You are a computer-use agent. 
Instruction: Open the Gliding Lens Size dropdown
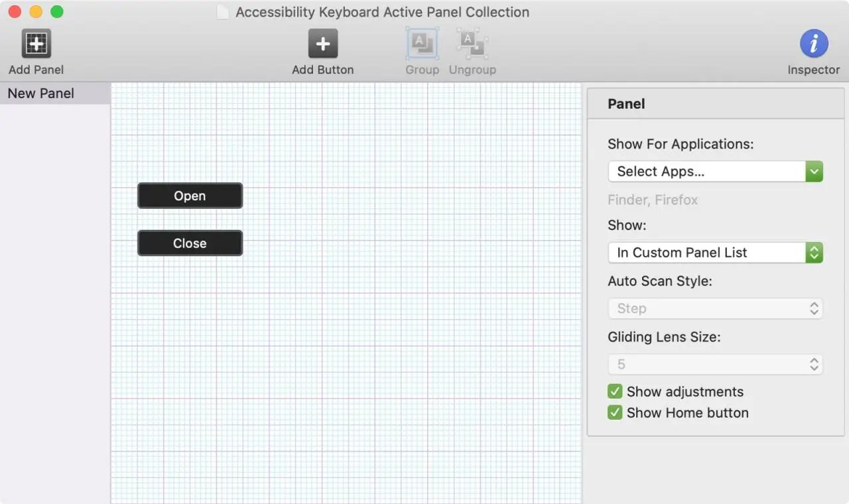pos(715,364)
